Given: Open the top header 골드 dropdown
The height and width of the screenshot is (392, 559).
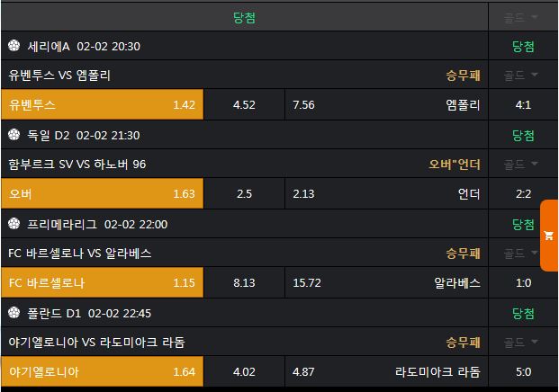Looking at the screenshot, I should coord(522,17).
